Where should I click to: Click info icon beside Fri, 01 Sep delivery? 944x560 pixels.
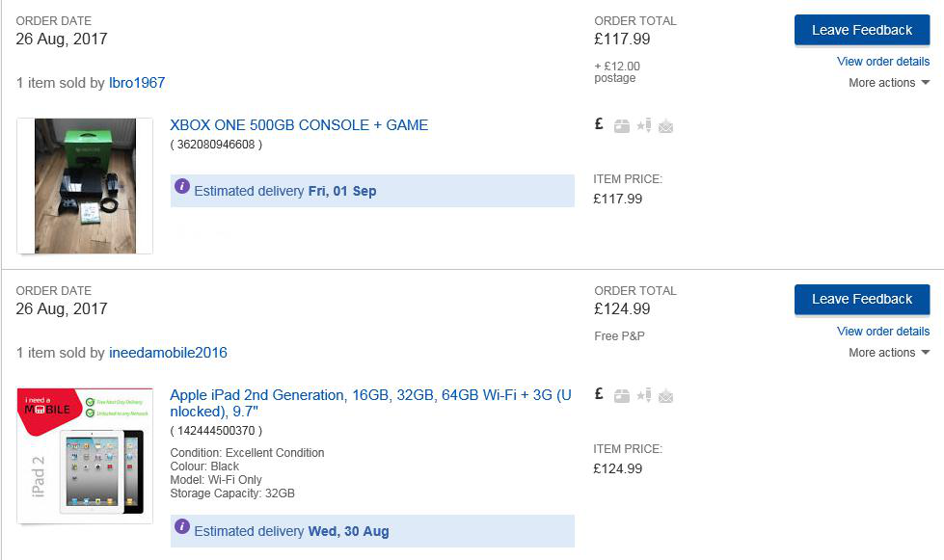coord(182,186)
